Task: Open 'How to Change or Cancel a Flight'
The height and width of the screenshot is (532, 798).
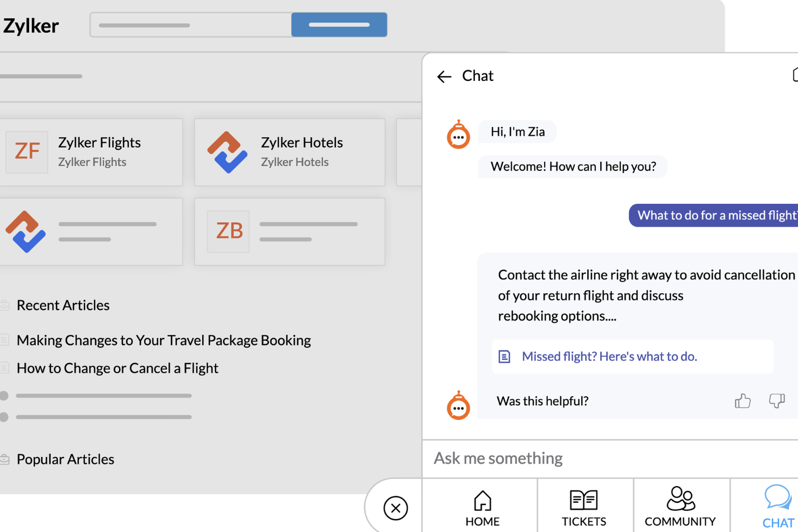Action: click(x=118, y=368)
